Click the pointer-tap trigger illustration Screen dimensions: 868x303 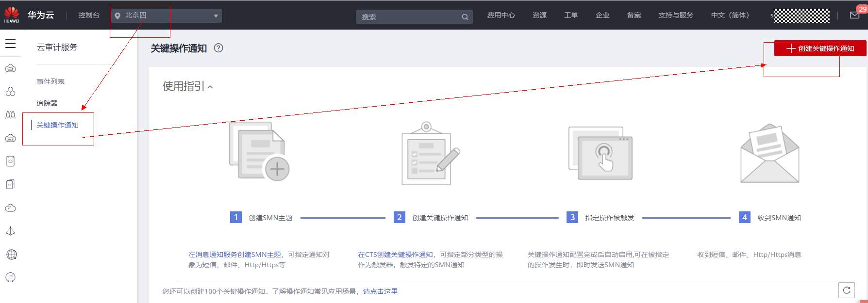[601, 153]
